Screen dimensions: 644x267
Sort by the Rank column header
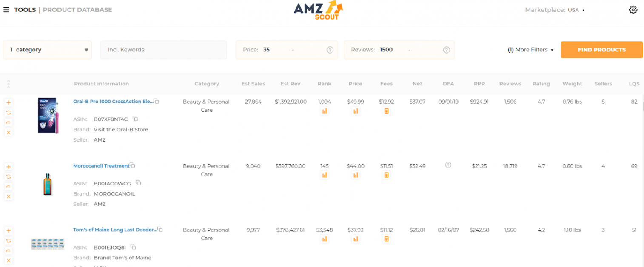325,84
